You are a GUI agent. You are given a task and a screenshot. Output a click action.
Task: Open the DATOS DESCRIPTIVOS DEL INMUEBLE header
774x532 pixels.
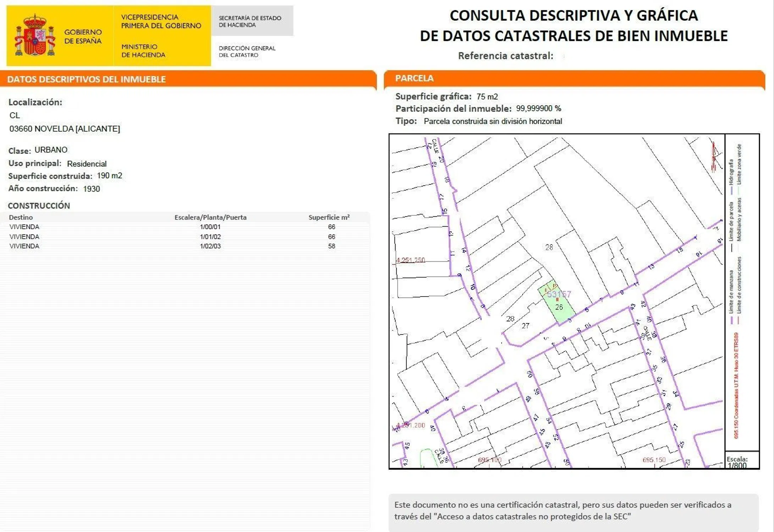[x=86, y=79]
